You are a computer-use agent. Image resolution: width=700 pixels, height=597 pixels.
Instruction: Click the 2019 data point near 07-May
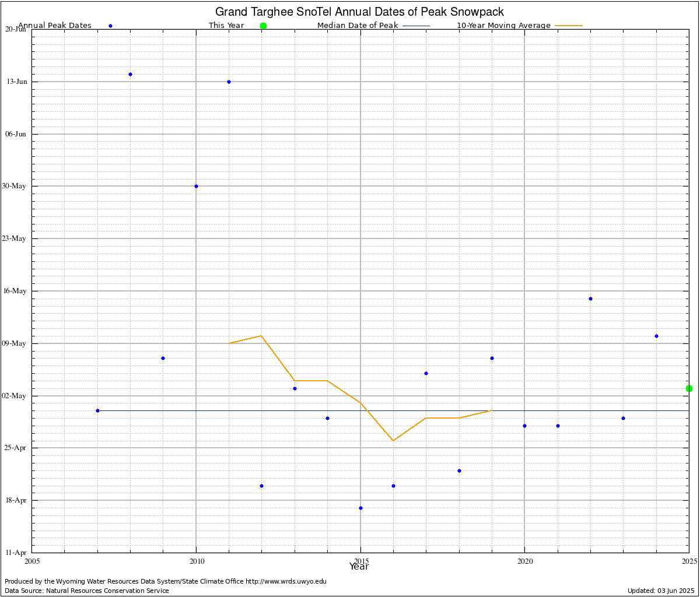492,358
